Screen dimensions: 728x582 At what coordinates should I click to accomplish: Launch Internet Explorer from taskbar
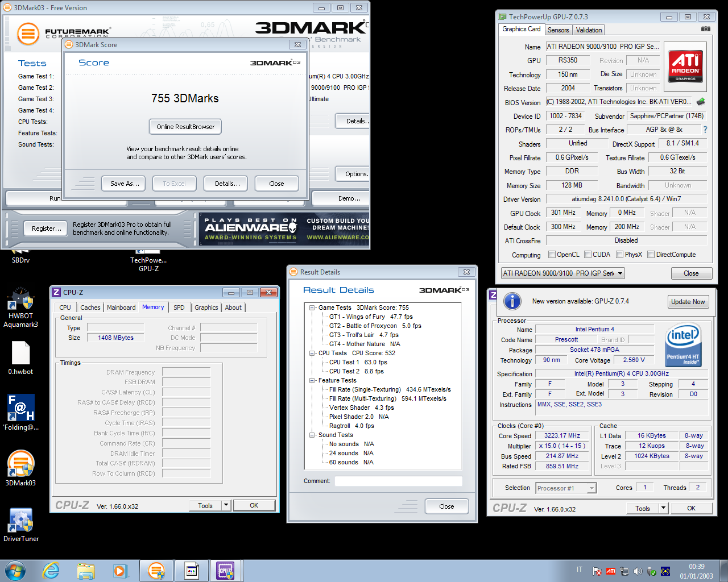(x=51, y=571)
